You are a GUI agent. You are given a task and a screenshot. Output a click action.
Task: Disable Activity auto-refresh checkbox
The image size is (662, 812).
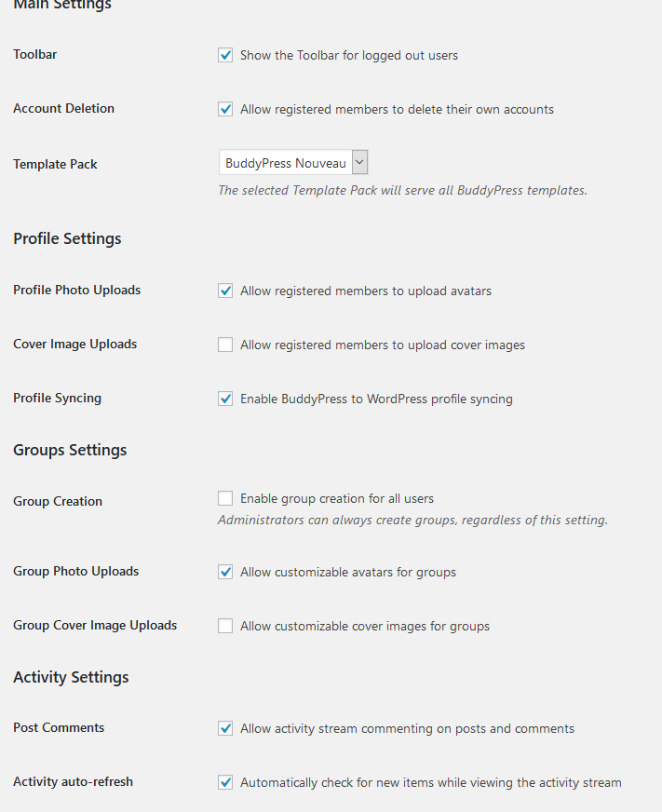point(225,782)
